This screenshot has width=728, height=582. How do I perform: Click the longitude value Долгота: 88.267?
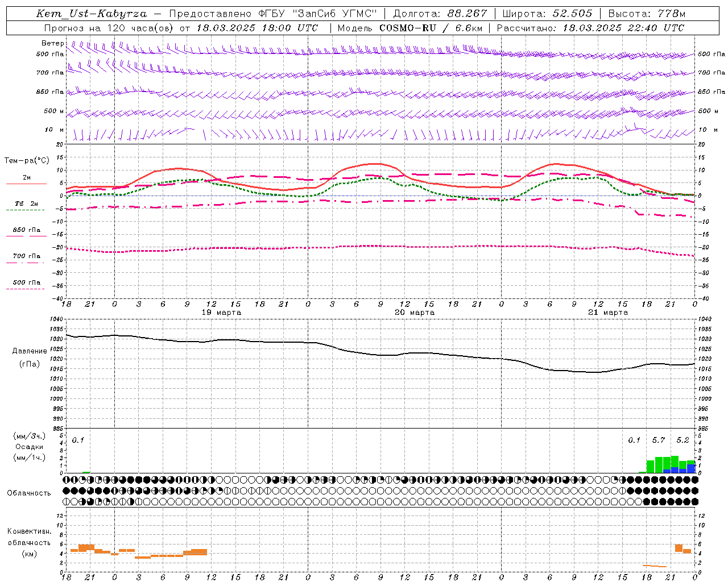[440, 14]
